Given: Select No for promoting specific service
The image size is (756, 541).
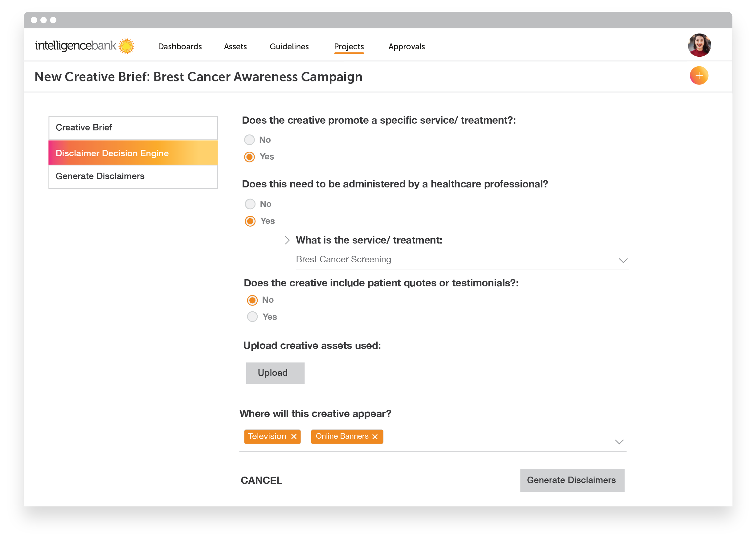Looking at the screenshot, I should (249, 140).
